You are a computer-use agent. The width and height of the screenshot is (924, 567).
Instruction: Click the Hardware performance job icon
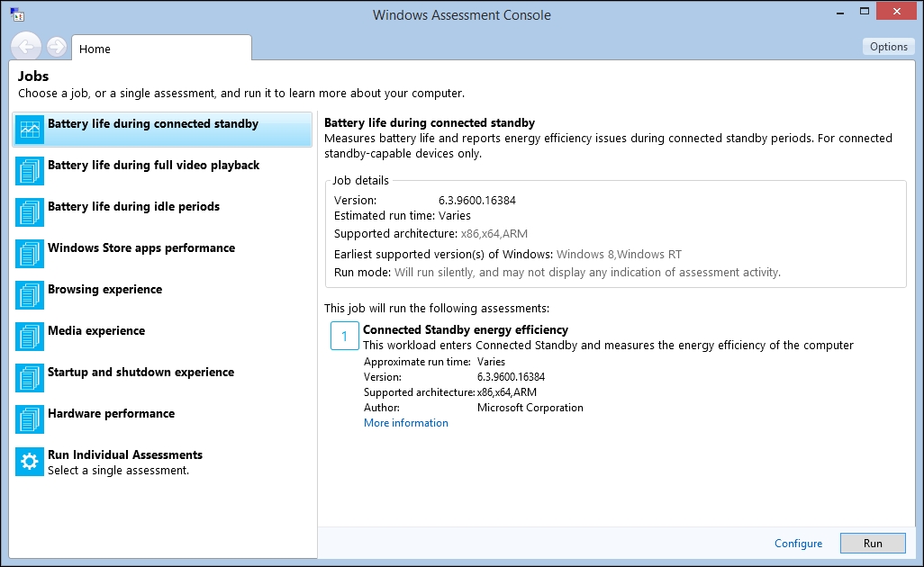pos(28,419)
